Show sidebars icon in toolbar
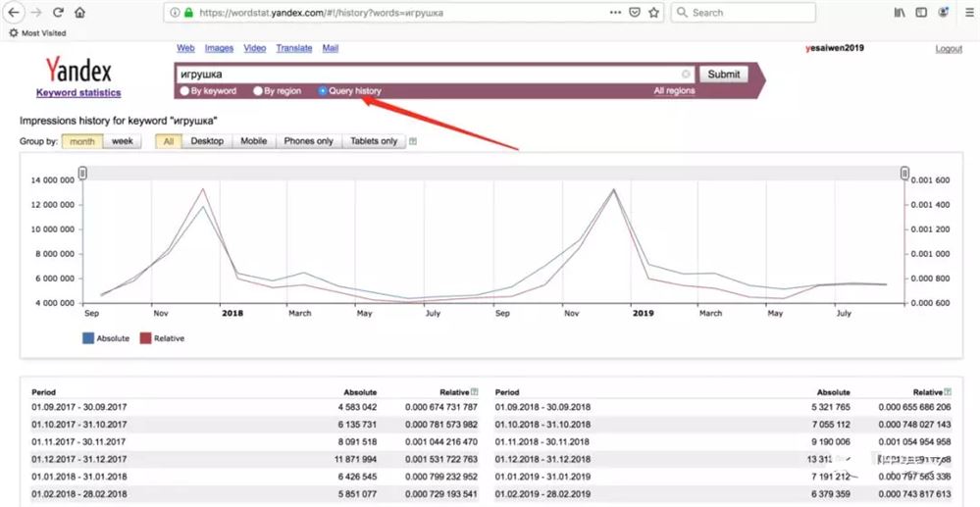Viewport: 980px width, 507px height. coord(920,12)
